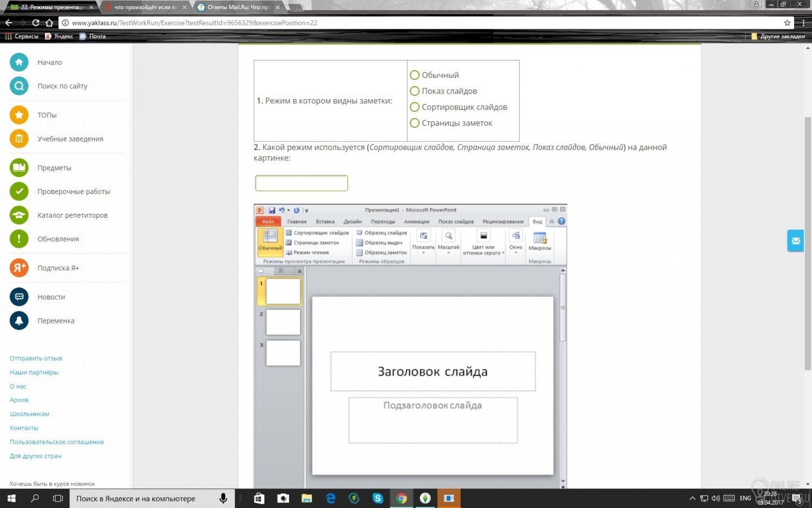Screen dimensions: 812x508
Task: Open Поиск по сайту search icon
Action: tap(19, 86)
